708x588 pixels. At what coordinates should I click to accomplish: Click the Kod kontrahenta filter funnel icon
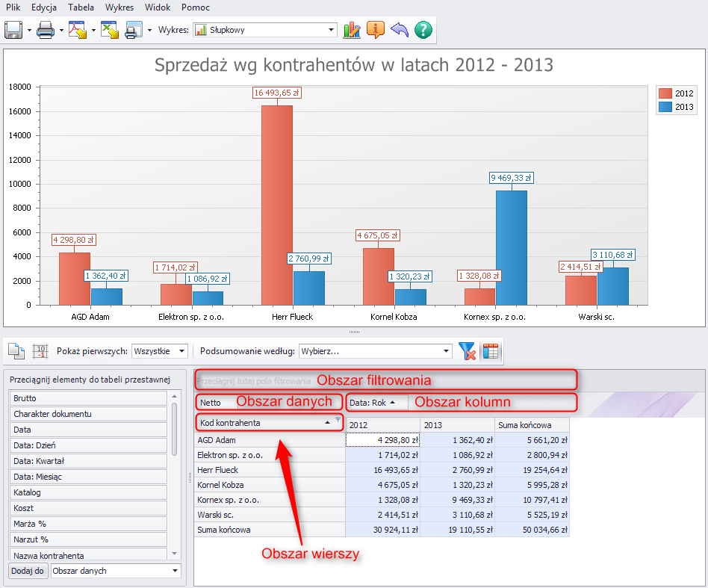(x=338, y=420)
